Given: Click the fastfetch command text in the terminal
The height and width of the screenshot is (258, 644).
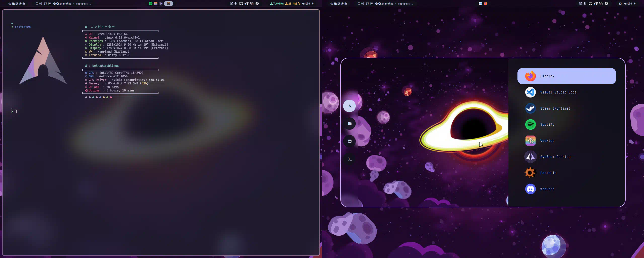Looking at the screenshot, I should coord(23,27).
